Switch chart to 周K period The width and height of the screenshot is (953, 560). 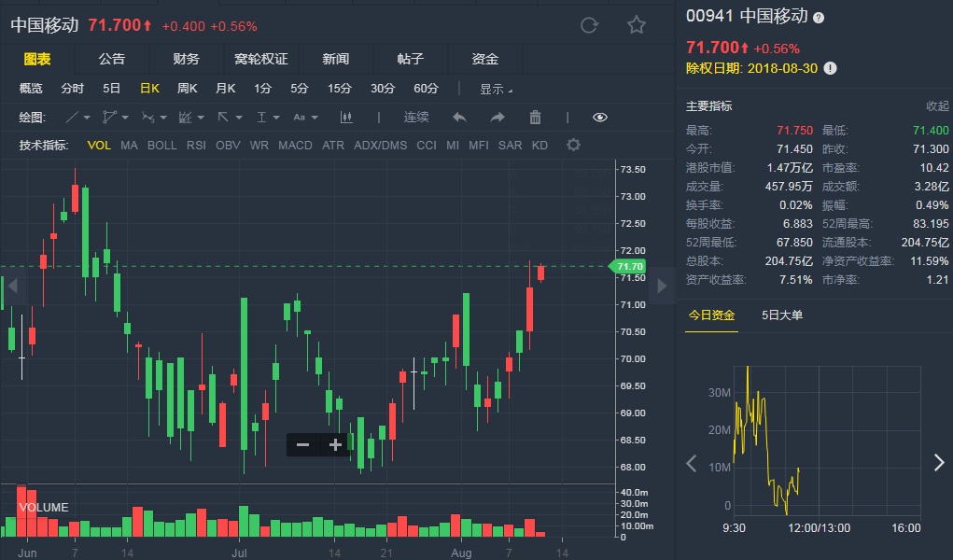[x=188, y=89]
